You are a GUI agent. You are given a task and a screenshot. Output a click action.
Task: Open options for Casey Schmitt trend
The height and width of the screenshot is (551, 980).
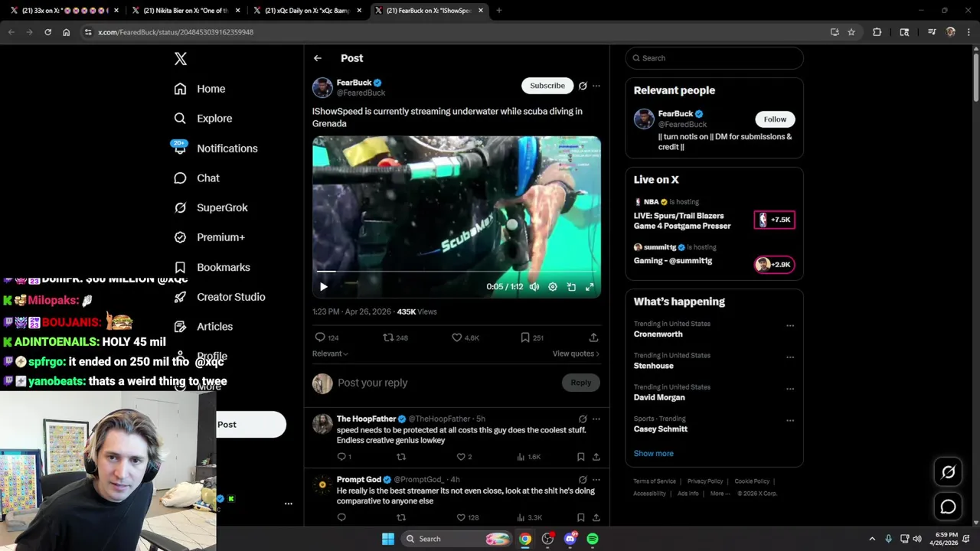click(790, 420)
